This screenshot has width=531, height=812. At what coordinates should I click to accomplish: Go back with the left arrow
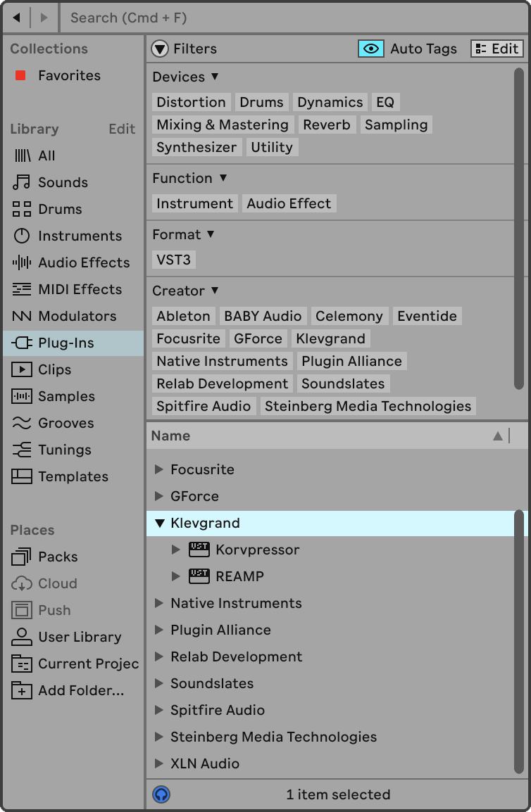(17, 18)
